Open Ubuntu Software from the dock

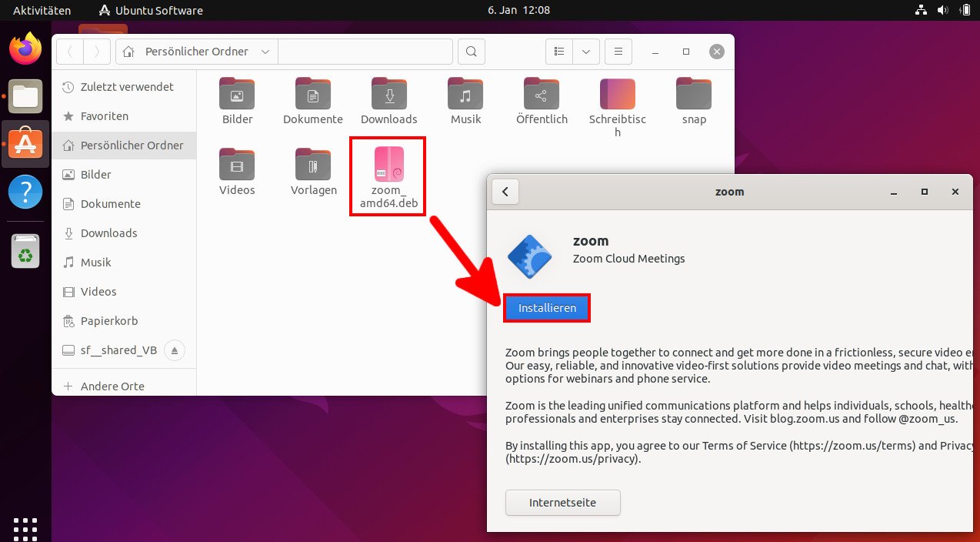(x=24, y=143)
